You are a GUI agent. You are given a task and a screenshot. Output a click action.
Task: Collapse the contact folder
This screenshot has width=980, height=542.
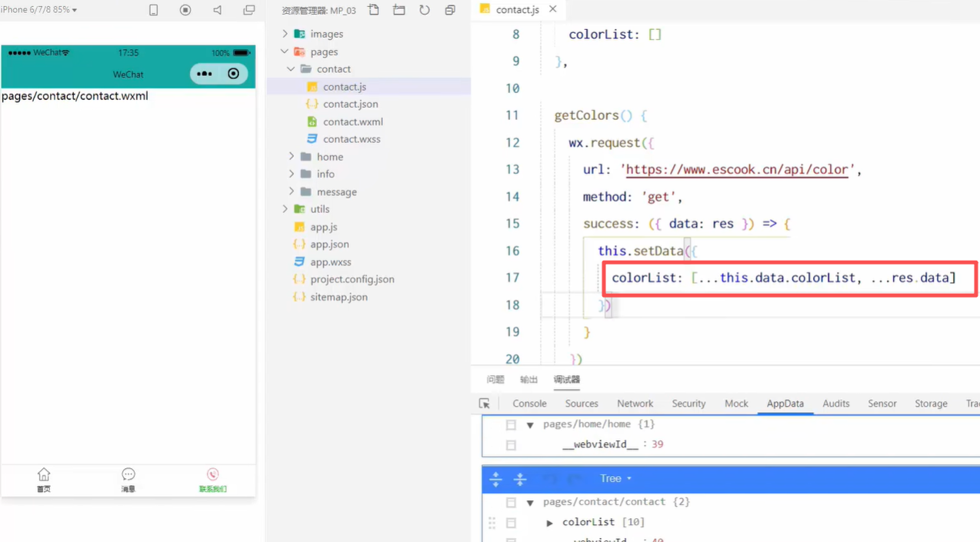292,69
